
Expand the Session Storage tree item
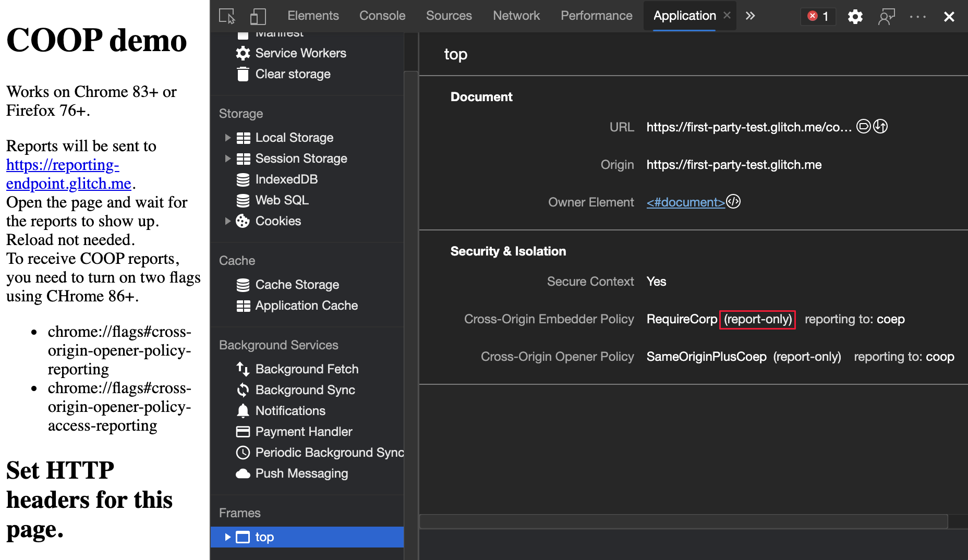coord(227,159)
